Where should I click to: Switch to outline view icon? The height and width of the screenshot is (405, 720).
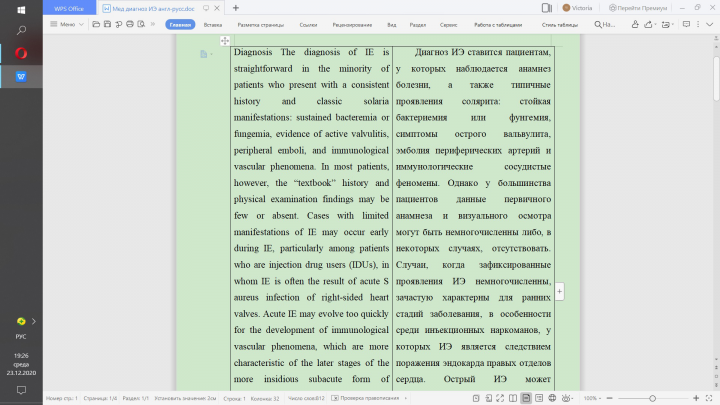(x=539, y=398)
